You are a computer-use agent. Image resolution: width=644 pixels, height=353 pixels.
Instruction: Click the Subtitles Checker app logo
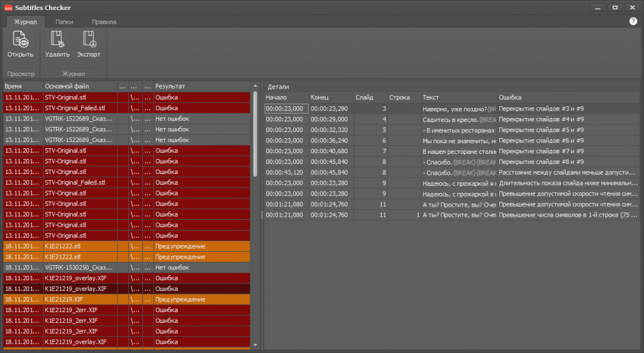[x=8, y=8]
